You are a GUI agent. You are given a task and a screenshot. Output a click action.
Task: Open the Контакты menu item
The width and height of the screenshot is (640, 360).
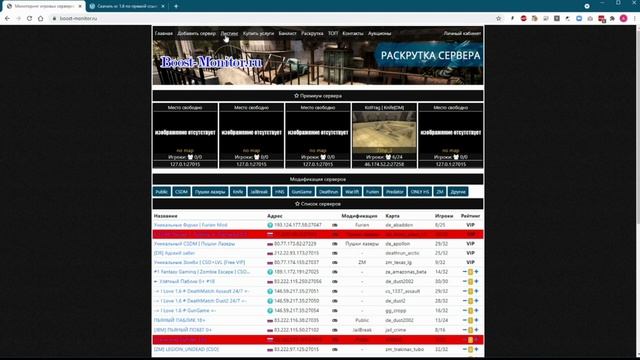point(353,33)
